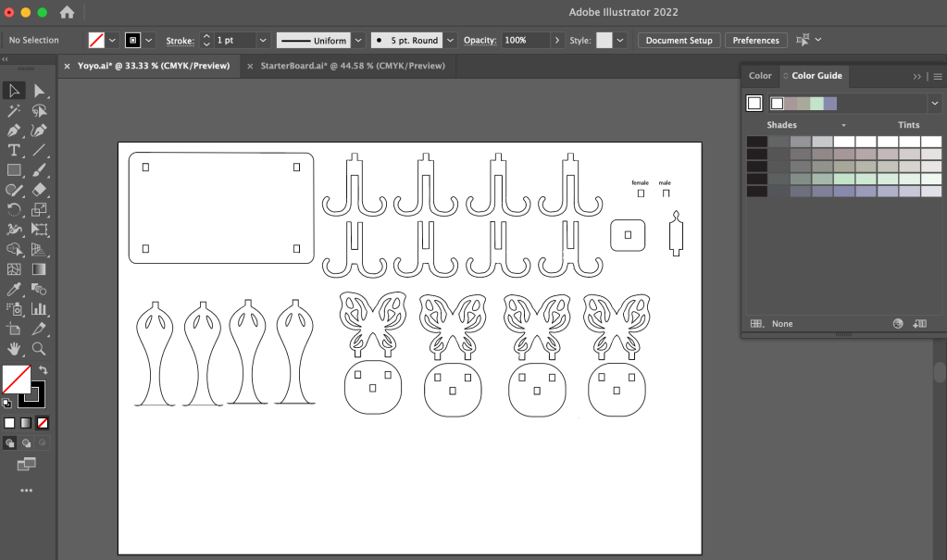
Task: Choose the Magic Wand tool
Action: coord(14,110)
